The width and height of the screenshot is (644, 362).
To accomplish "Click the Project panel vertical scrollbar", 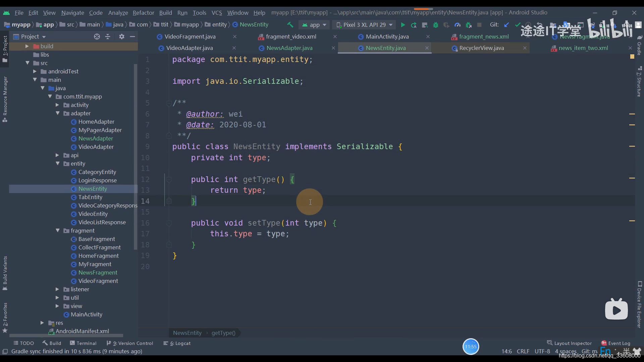I will (136, 157).
